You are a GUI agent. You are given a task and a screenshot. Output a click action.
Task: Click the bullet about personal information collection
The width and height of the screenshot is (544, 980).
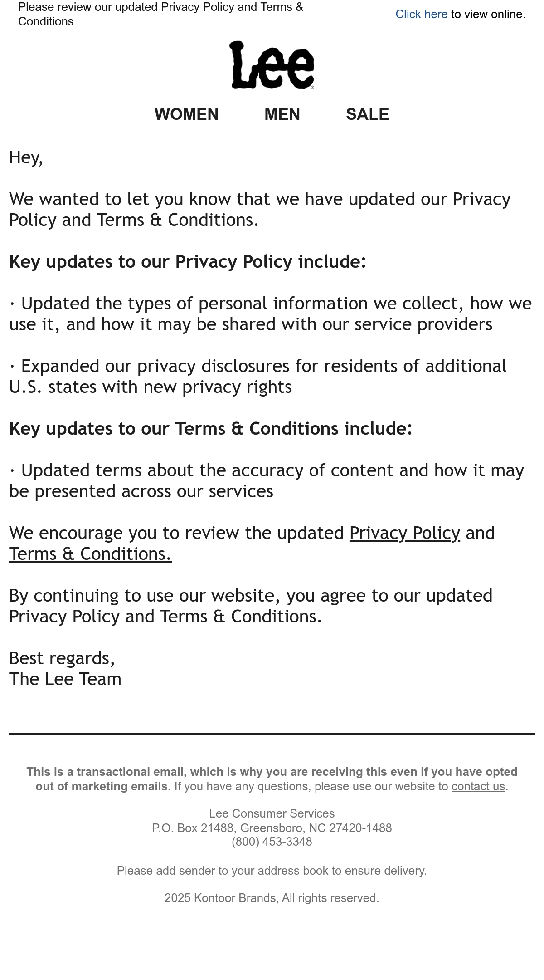pos(270,314)
